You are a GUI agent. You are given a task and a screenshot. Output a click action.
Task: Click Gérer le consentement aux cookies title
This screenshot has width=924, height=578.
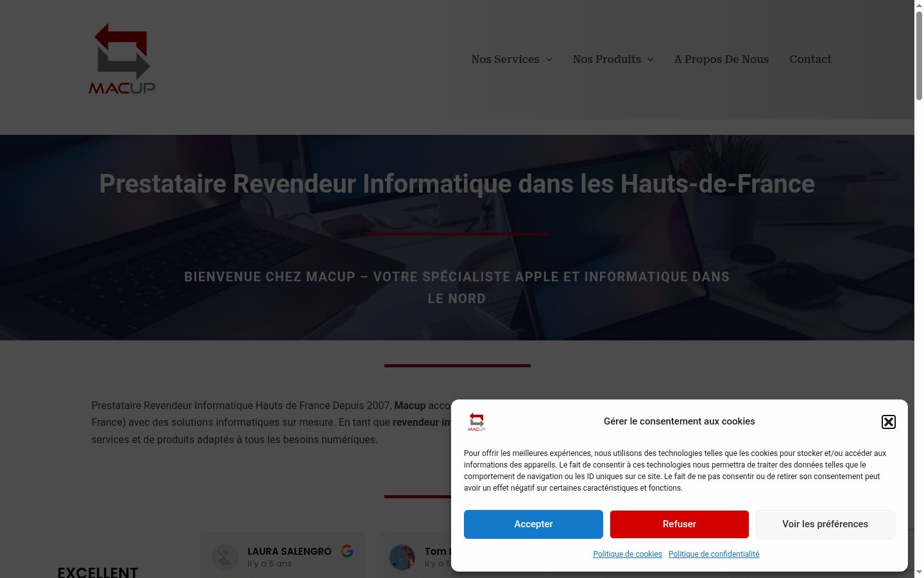(680, 421)
